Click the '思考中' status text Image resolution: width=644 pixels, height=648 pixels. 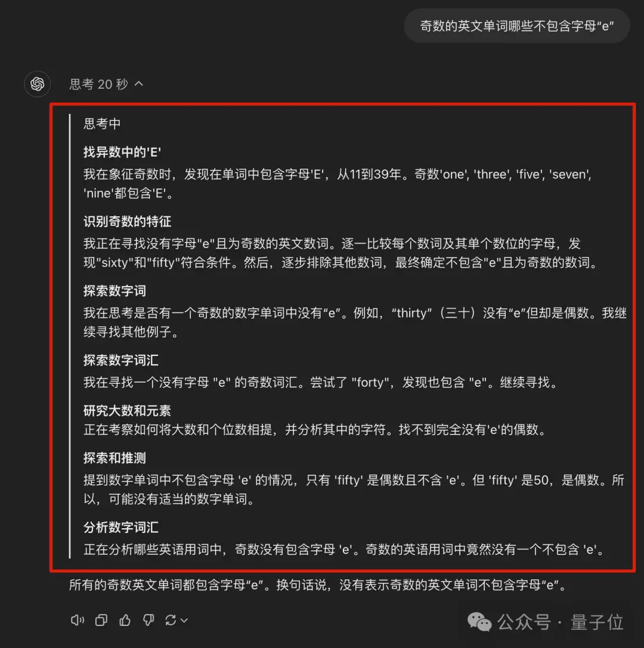[102, 123]
